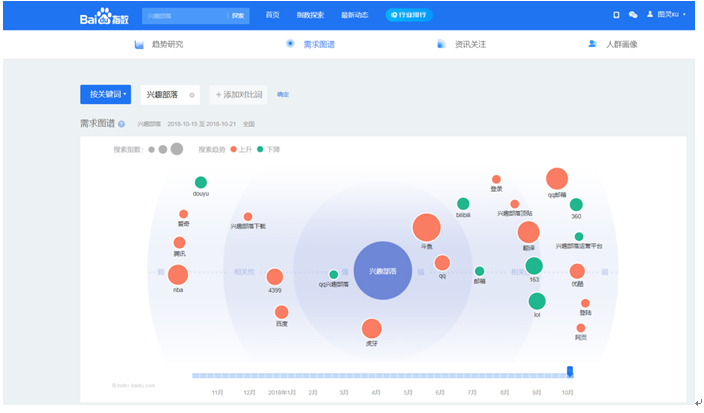Clear the 兴趣部落 keyword with x icon
The image size is (704, 413).
click(192, 95)
